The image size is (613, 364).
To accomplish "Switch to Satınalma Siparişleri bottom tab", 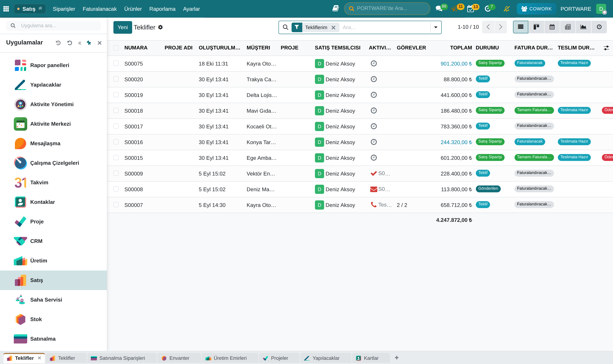I will coord(122,358).
